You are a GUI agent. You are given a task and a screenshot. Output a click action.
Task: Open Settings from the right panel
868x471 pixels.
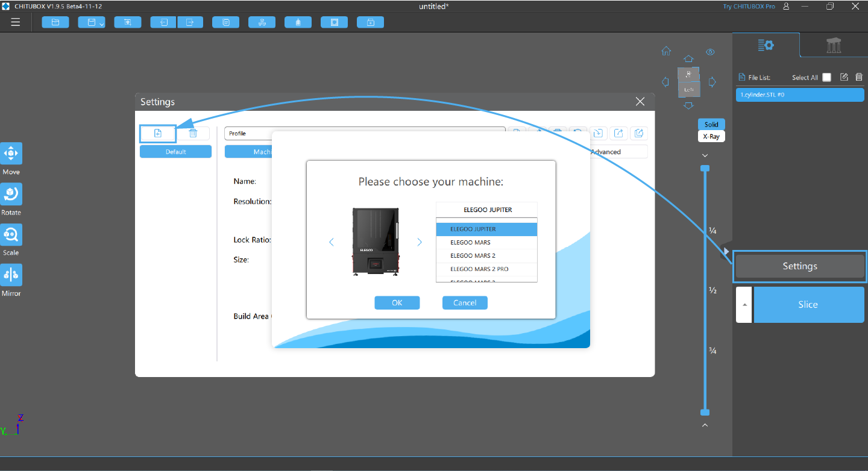800,266
